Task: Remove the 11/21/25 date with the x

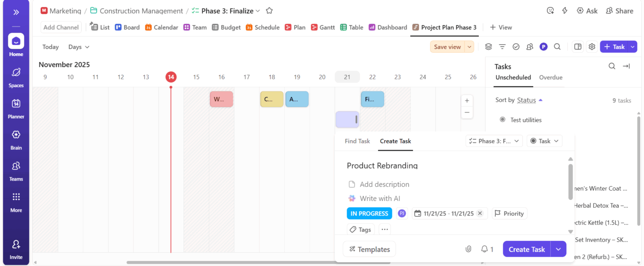Action: pos(480,213)
